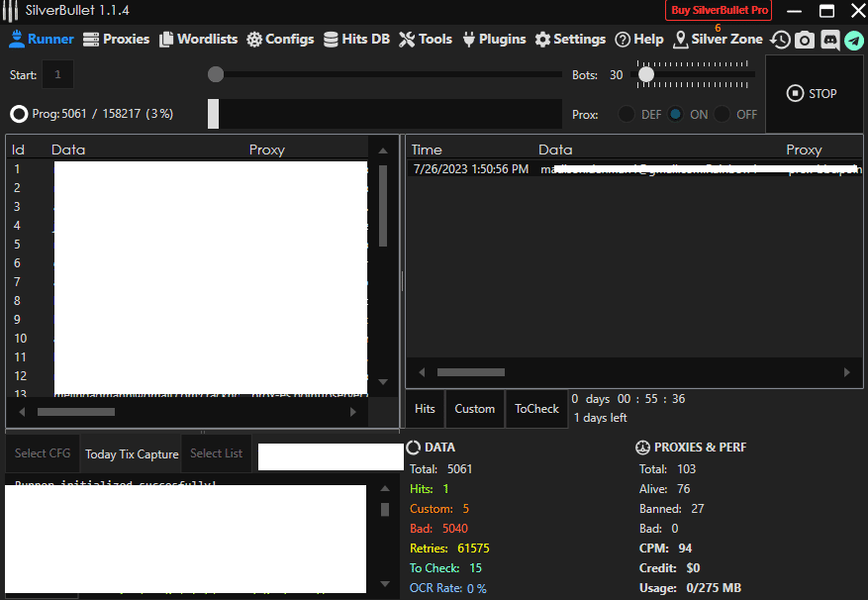Click Buy SilverBullet Pro button
Viewport: 868px width, 600px height.
point(719,10)
